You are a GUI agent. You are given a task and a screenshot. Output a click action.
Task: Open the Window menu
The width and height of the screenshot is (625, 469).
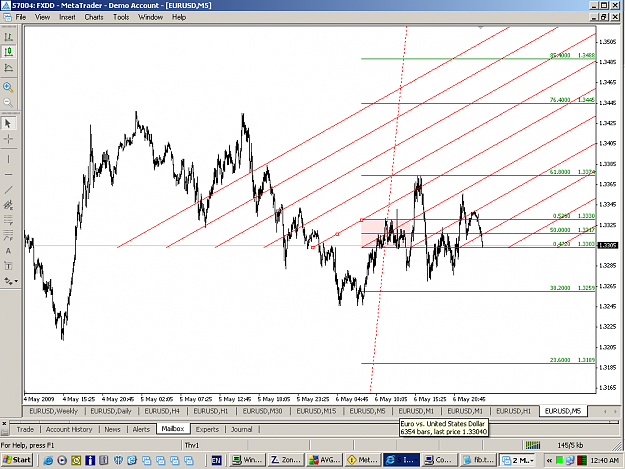[x=150, y=17]
